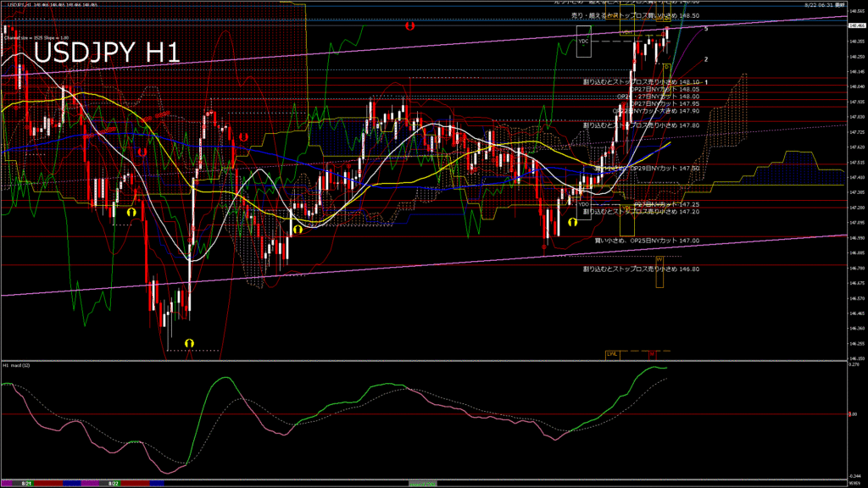Click the red down-arrow marker near the chart top
The width and height of the screenshot is (868, 488).
pyautogui.click(x=409, y=26)
